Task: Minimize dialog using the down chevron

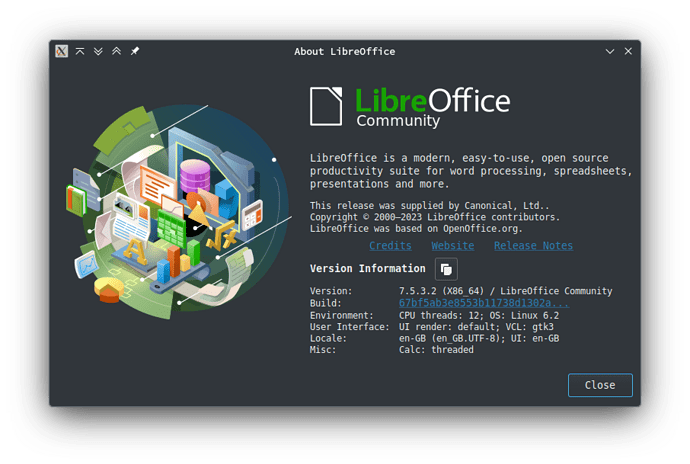Action: pos(610,51)
